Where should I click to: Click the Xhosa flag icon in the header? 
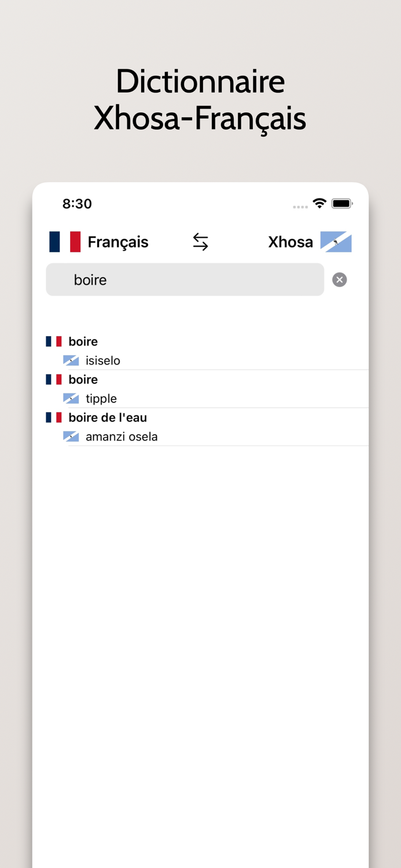tap(336, 242)
